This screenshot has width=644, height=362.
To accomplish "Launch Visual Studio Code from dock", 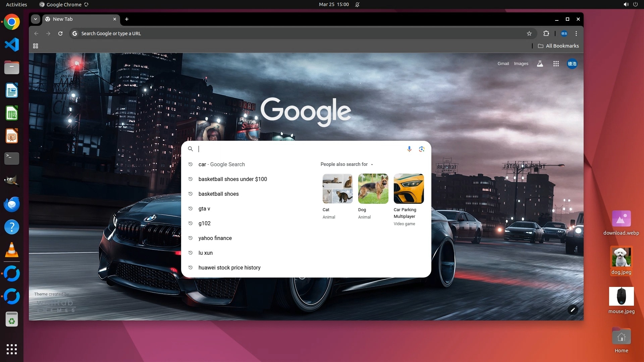I will click(x=12, y=45).
